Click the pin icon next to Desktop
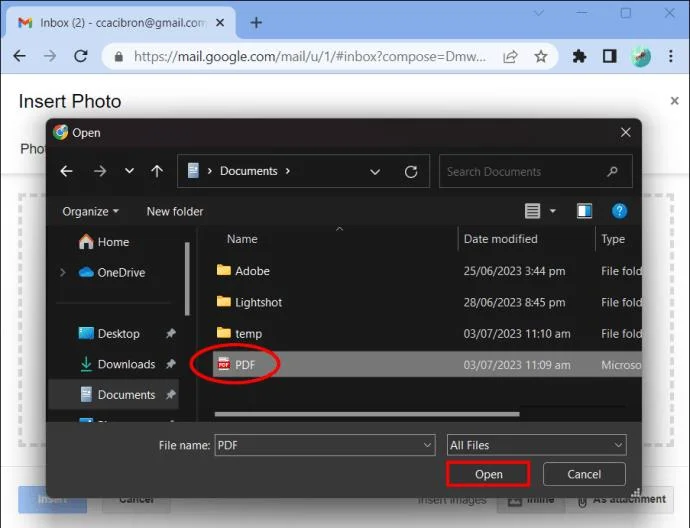Image resolution: width=690 pixels, height=528 pixels. coord(171,334)
